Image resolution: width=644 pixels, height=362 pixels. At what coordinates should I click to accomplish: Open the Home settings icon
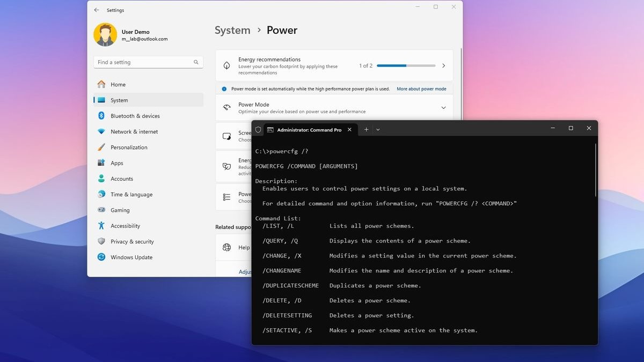point(101,84)
